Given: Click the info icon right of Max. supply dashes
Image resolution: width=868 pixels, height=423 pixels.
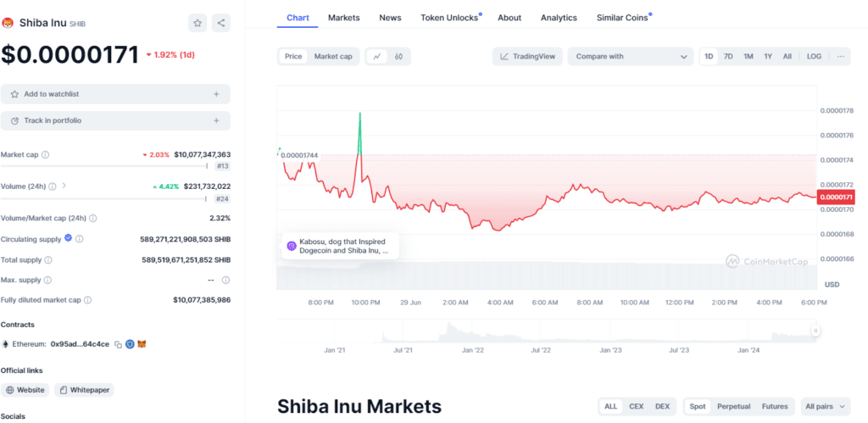Looking at the screenshot, I should (x=225, y=280).
